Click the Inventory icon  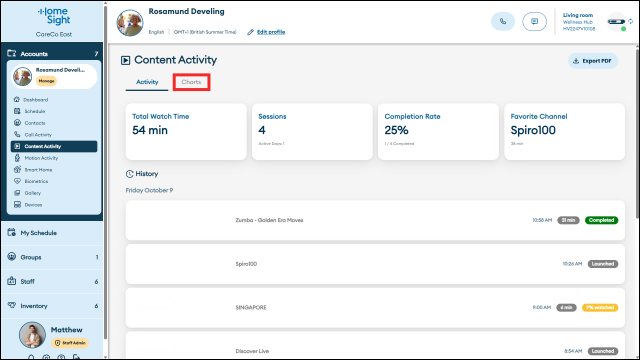click(x=11, y=305)
